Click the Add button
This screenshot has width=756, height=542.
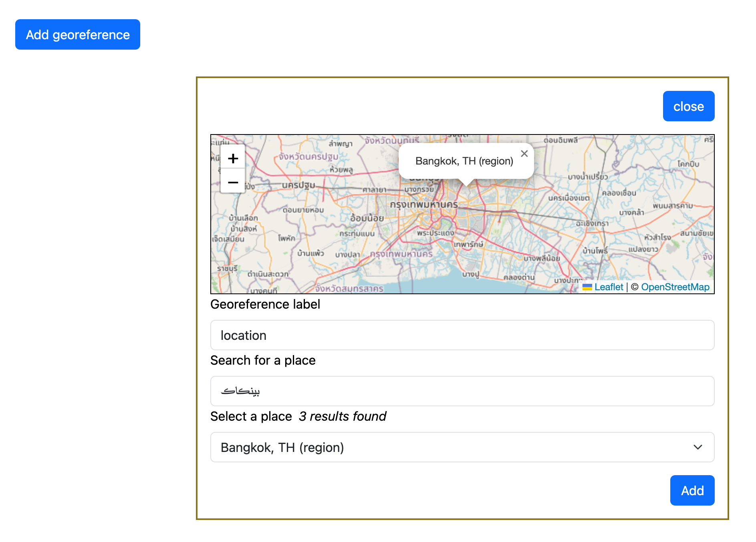[692, 490]
